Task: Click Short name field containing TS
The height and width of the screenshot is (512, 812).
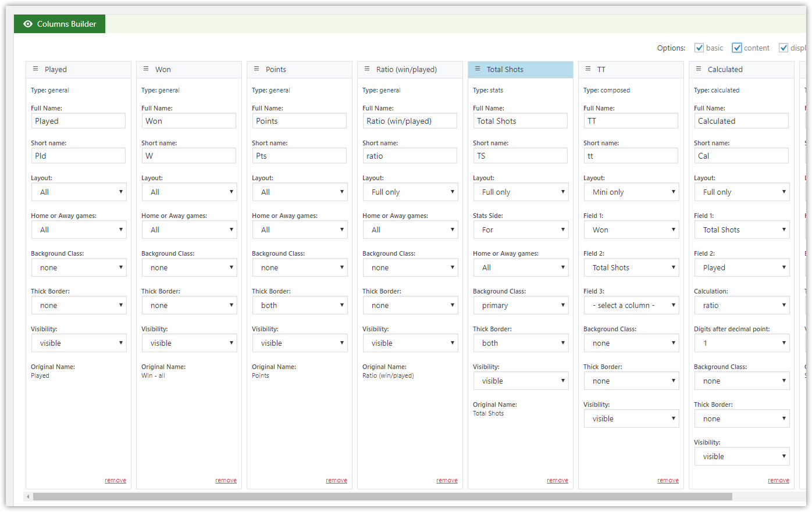Action: point(521,156)
